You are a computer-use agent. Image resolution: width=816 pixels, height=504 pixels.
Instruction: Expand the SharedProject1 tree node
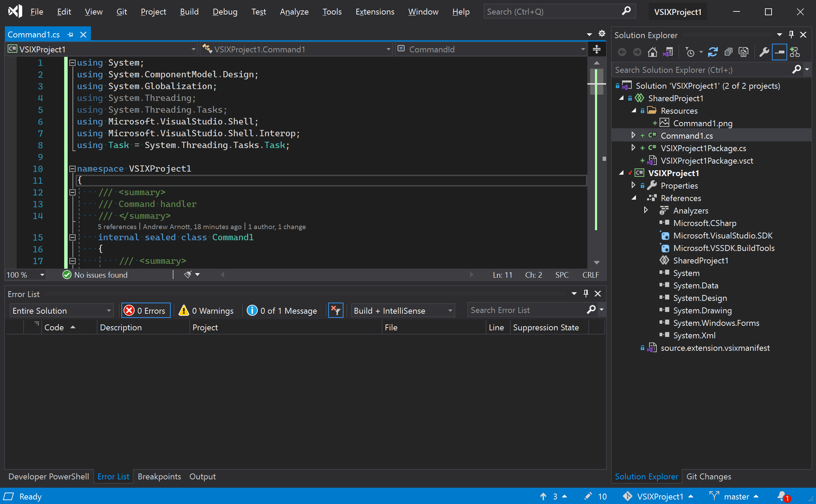(x=622, y=98)
